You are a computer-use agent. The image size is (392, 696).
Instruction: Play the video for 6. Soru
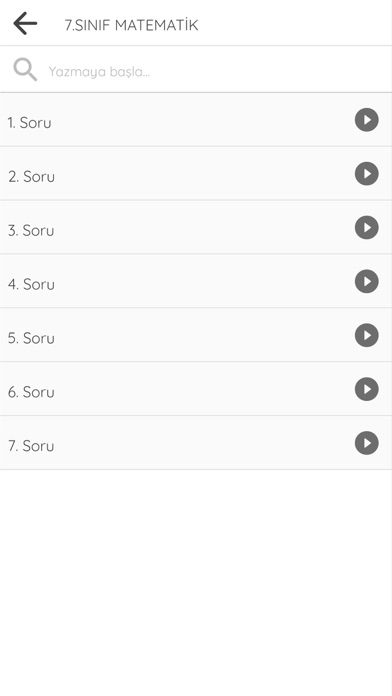[x=366, y=389]
